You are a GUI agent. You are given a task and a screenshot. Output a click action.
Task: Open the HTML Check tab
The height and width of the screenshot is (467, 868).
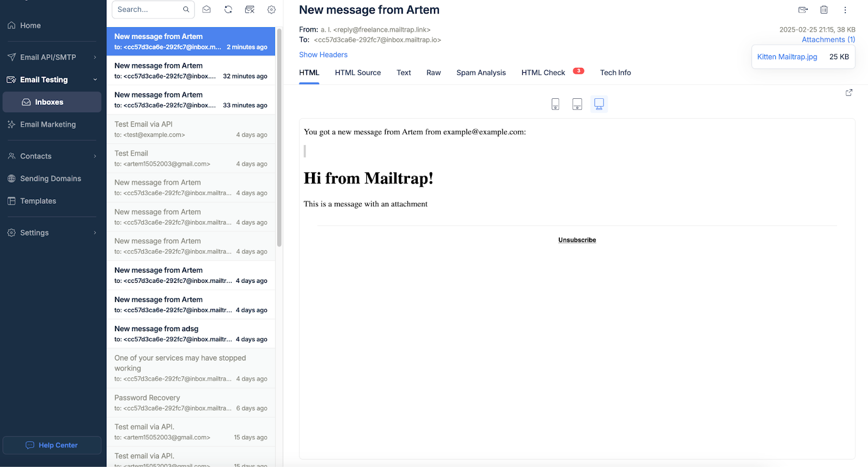click(x=543, y=73)
